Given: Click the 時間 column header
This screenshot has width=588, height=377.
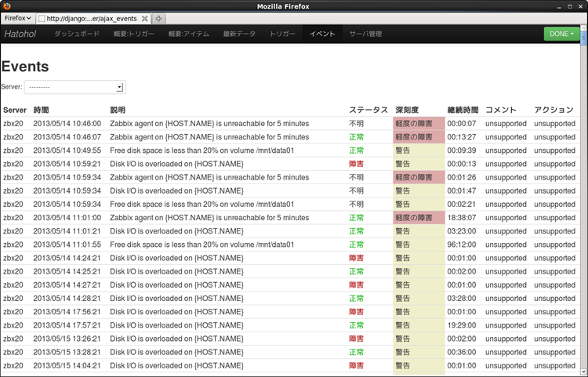Looking at the screenshot, I should [41, 111].
